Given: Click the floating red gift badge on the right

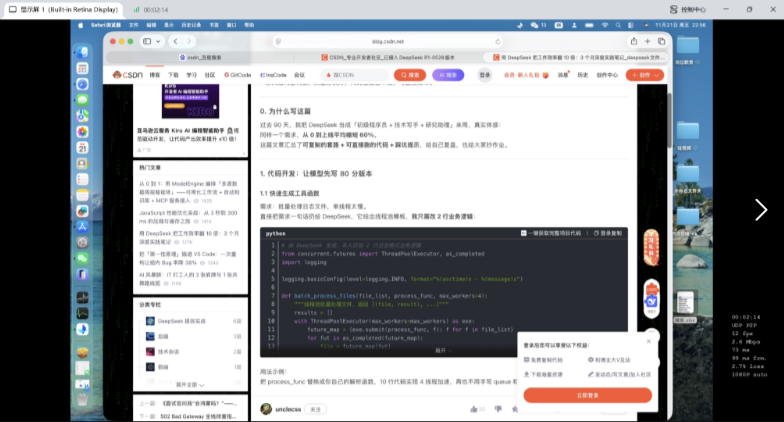Looking at the screenshot, I should [x=651, y=248].
